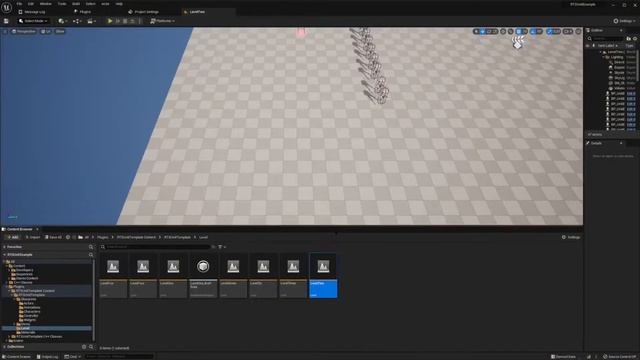Open Derived Data in the status bar
The height and width of the screenshot is (360, 640).
pyautogui.click(x=563, y=357)
